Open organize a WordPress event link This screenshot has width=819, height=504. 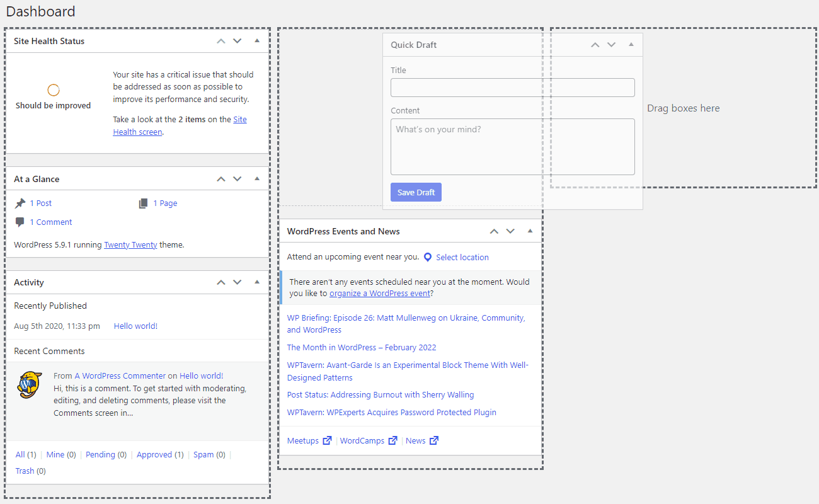click(380, 294)
